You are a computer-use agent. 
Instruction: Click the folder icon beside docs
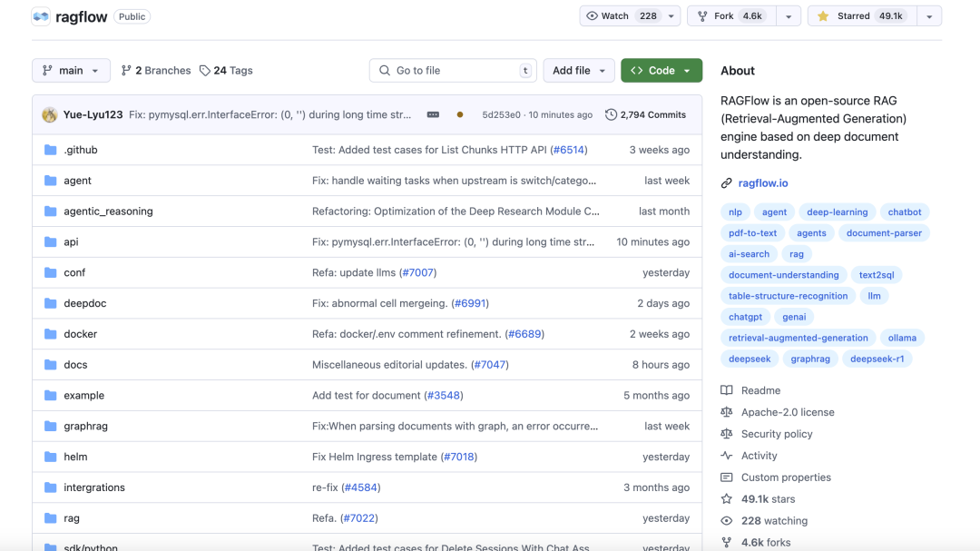point(51,365)
